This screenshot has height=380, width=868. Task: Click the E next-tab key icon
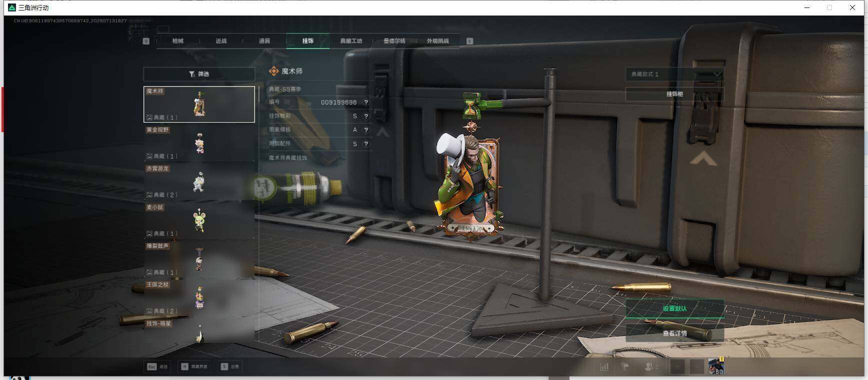(x=469, y=41)
